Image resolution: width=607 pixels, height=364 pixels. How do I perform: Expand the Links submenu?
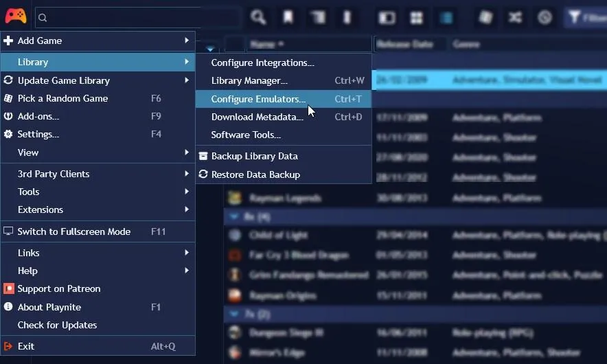click(98, 253)
